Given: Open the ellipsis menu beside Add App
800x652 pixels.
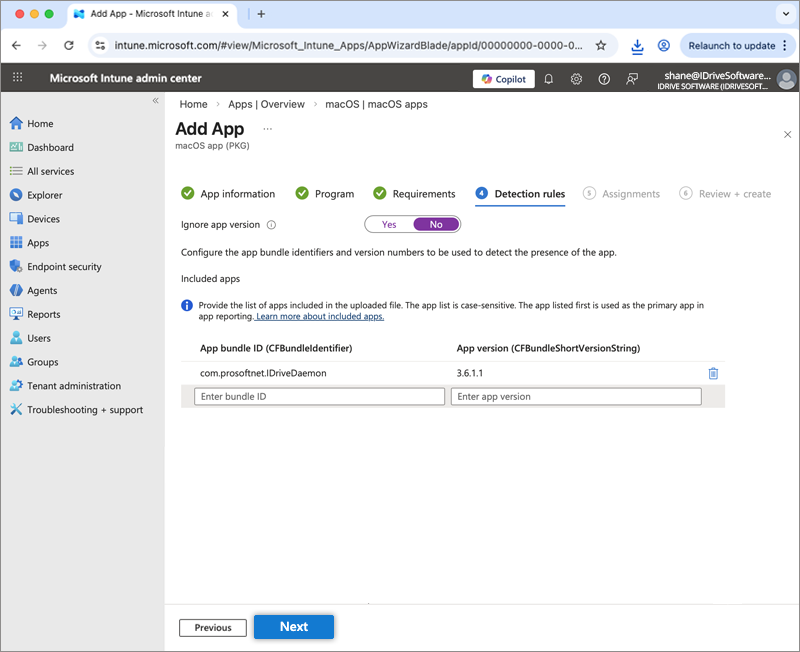Looking at the screenshot, I should coord(267,129).
